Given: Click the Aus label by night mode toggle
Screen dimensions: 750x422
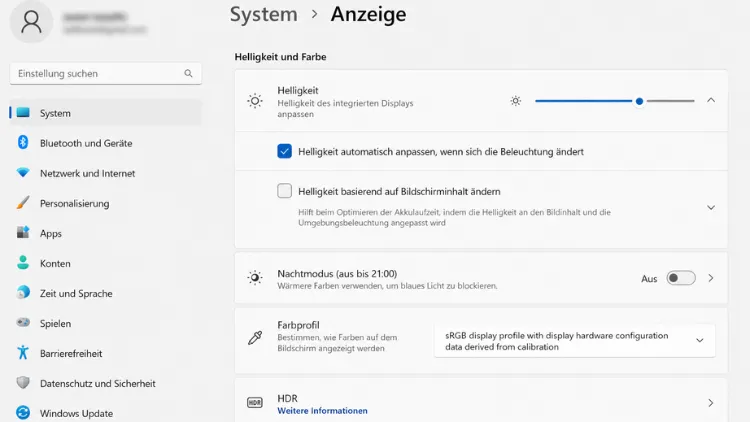Looking at the screenshot, I should click(649, 278).
